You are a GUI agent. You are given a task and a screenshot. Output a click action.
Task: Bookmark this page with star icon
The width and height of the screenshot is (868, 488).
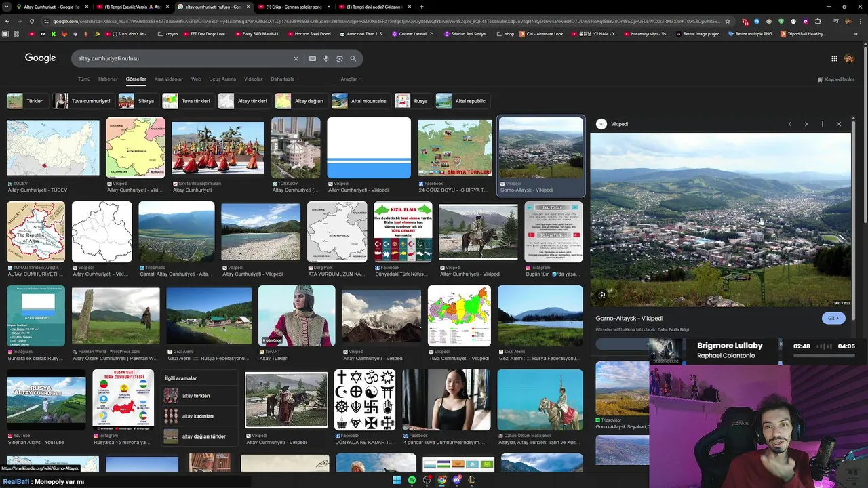click(x=728, y=22)
